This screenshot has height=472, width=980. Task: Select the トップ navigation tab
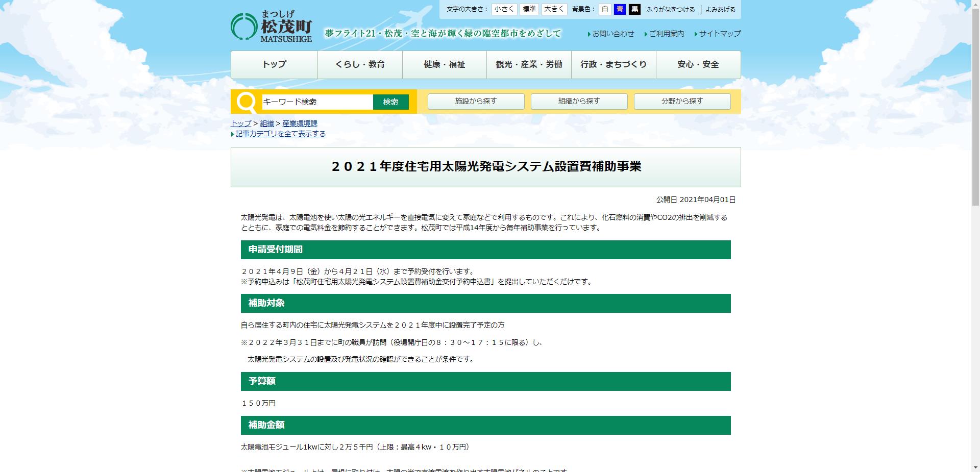[274, 64]
